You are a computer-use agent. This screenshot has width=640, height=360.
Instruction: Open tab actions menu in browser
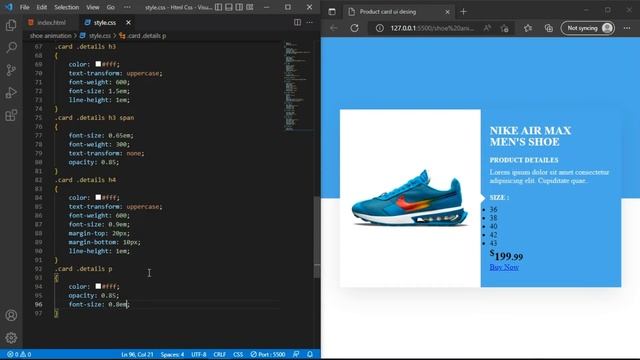[332, 12]
